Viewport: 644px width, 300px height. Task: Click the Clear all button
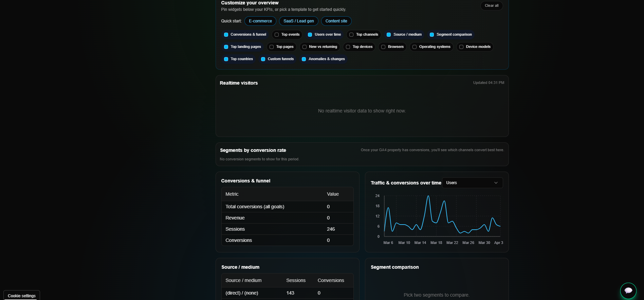[x=492, y=5]
